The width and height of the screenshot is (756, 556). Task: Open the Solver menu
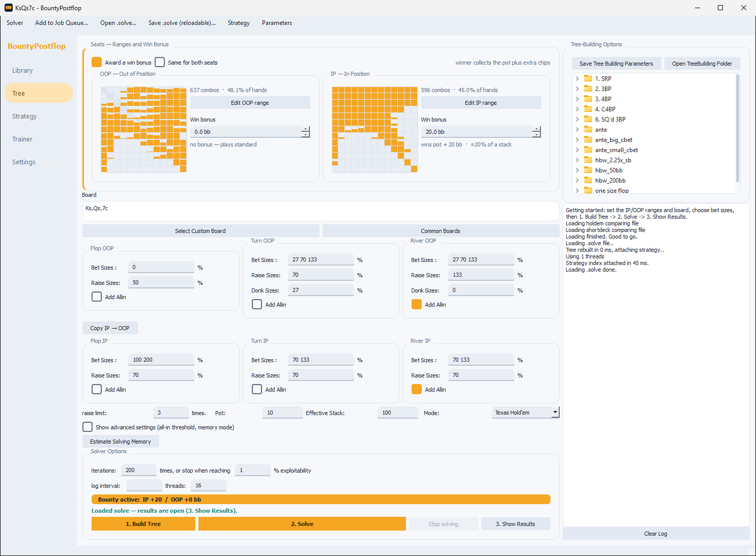[x=15, y=23]
